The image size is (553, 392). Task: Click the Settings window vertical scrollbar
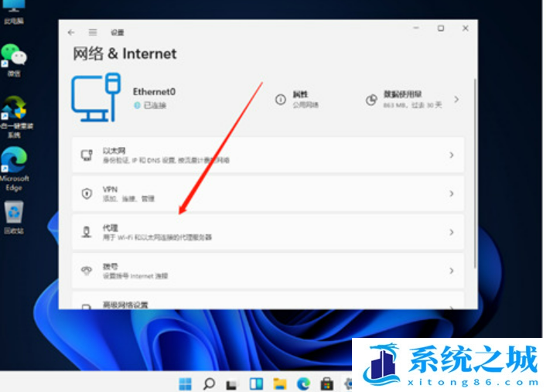[x=474, y=170]
